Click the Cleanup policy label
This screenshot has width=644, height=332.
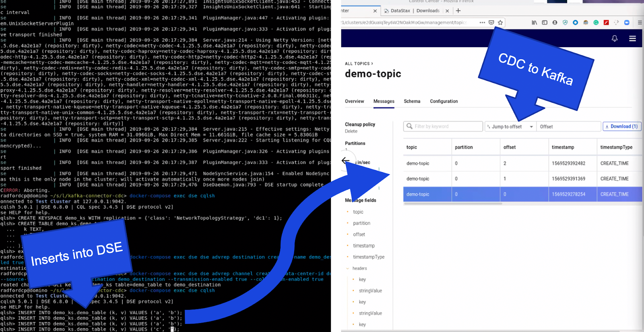[360, 124]
